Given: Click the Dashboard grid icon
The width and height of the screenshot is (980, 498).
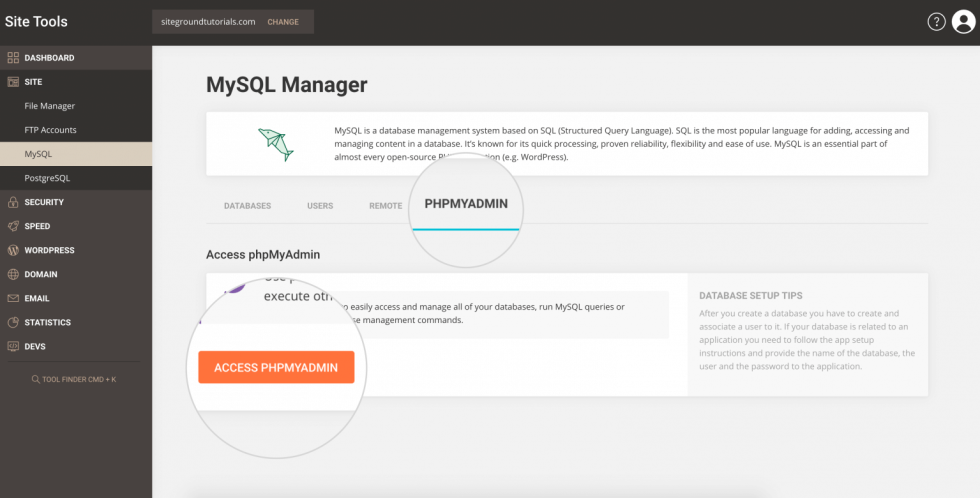Looking at the screenshot, I should click(x=13, y=58).
